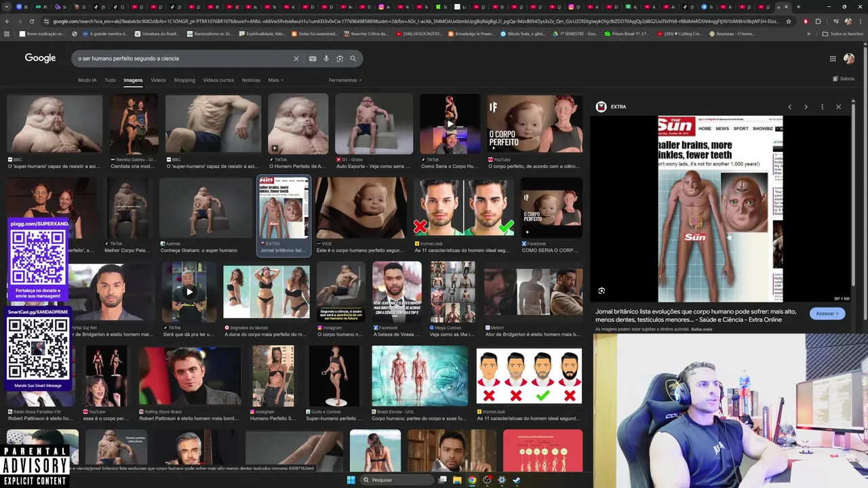Search inside the previewed image with Lens

tap(601, 291)
